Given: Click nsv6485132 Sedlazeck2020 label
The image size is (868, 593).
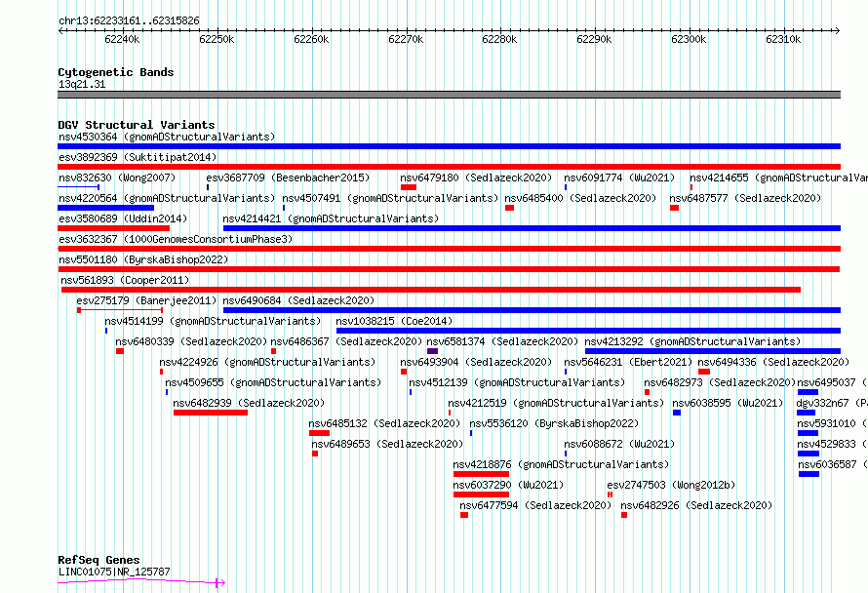Looking at the screenshot, I should click(x=384, y=423).
